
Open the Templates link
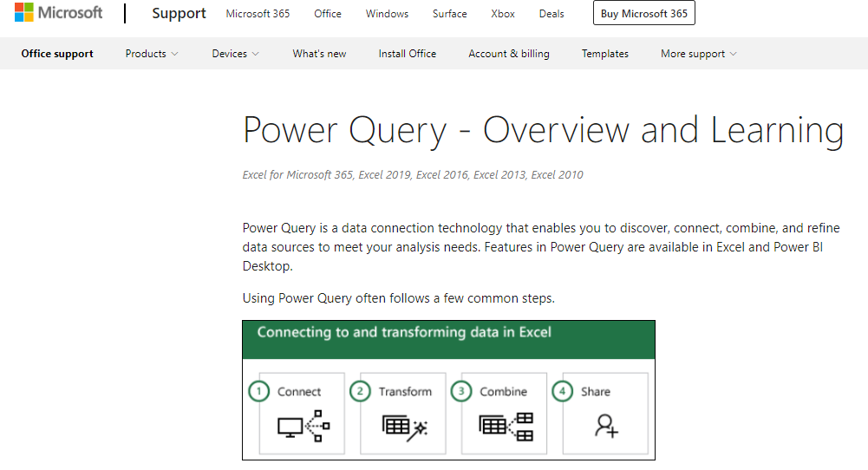click(605, 54)
